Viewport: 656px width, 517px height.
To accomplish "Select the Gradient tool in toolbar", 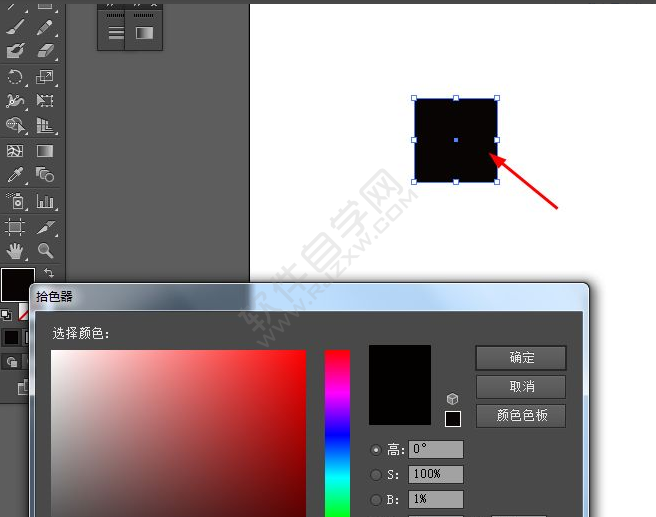I will tap(45, 151).
